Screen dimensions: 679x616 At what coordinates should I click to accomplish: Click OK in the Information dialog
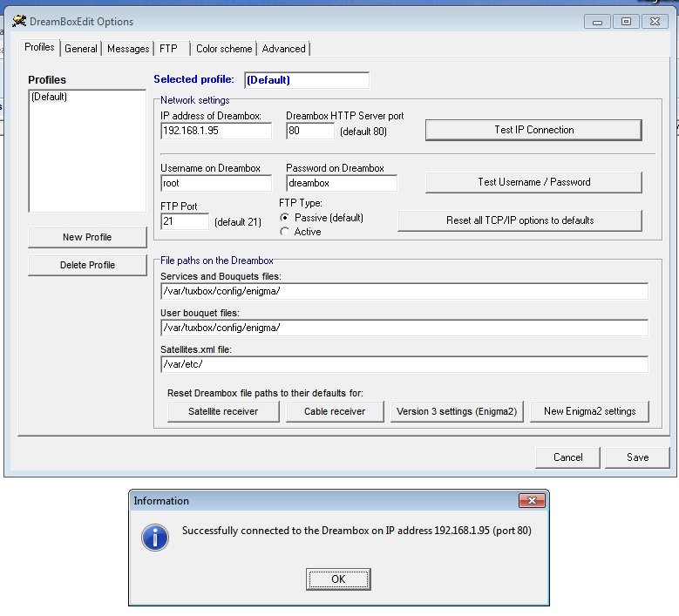click(x=338, y=579)
